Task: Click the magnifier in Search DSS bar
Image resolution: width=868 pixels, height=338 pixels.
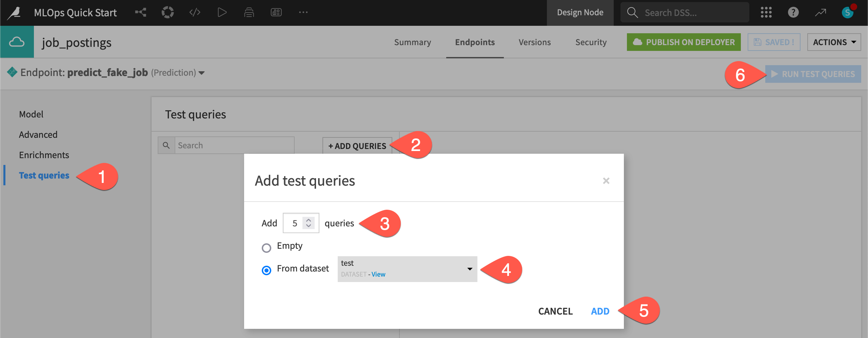Action: tap(632, 13)
